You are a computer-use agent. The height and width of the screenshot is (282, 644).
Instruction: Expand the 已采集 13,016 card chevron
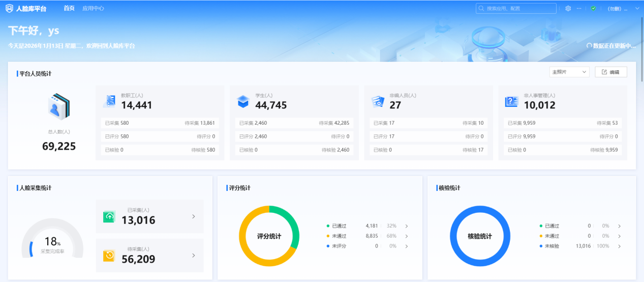(x=193, y=216)
